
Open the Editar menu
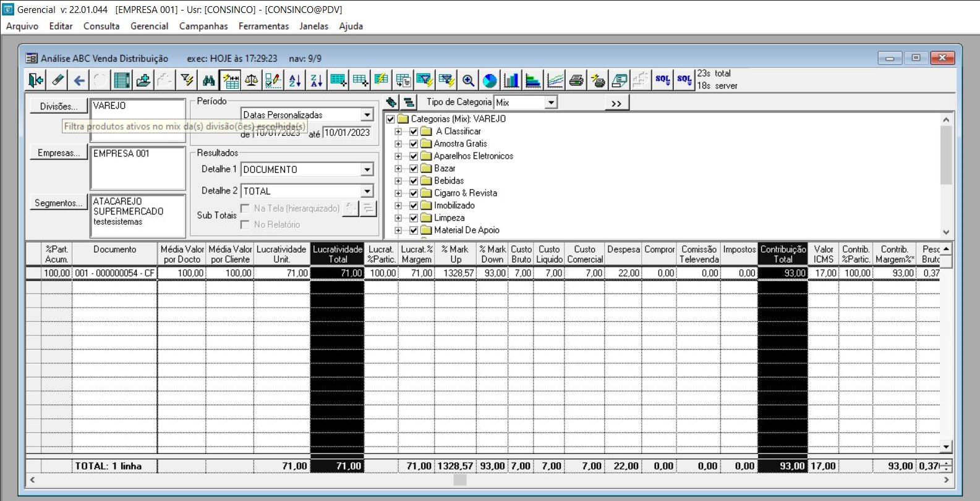point(61,26)
